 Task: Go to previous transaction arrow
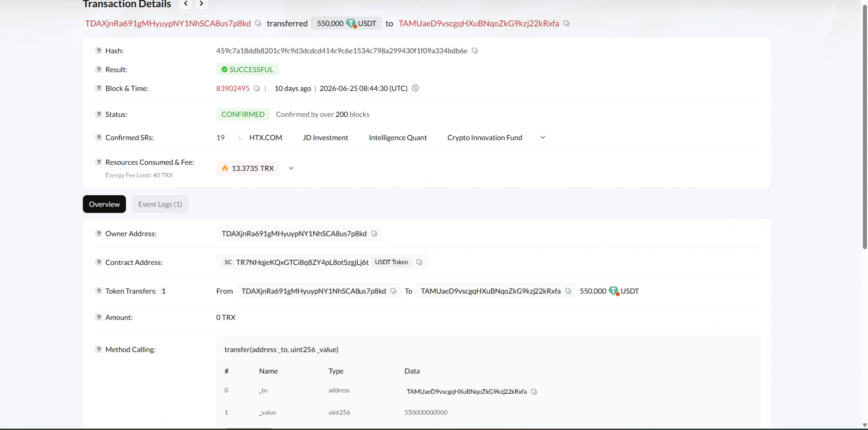click(x=186, y=4)
